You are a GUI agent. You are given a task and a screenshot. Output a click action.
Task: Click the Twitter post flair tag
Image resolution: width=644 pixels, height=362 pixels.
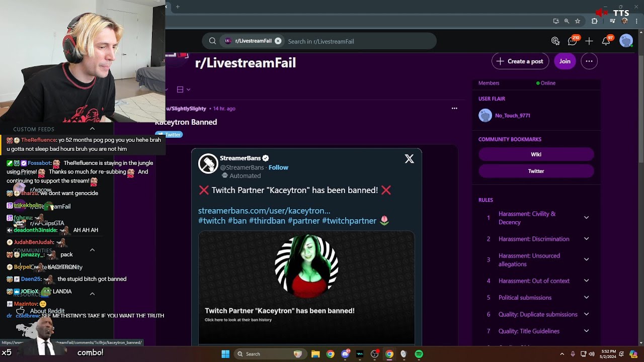point(170,134)
